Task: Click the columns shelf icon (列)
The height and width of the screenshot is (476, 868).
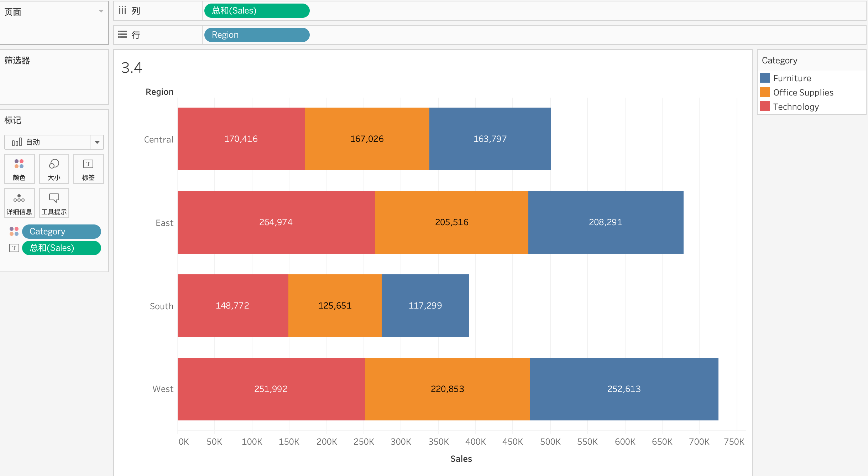Action: tap(122, 10)
